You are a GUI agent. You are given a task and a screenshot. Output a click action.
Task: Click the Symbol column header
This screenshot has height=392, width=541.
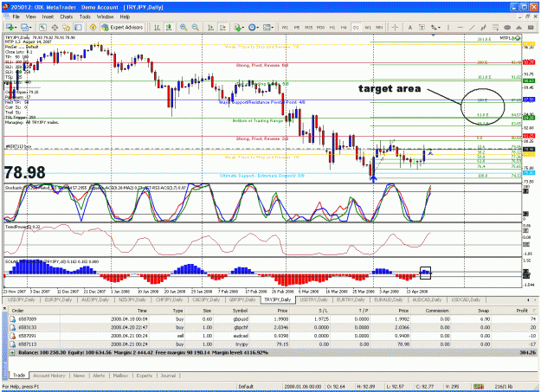pyautogui.click(x=240, y=311)
